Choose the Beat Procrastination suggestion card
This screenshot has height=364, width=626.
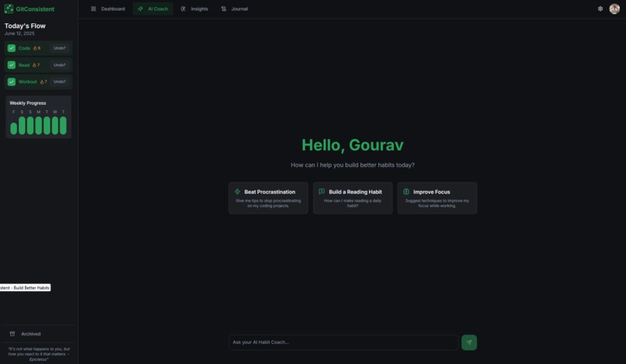pos(268,198)
